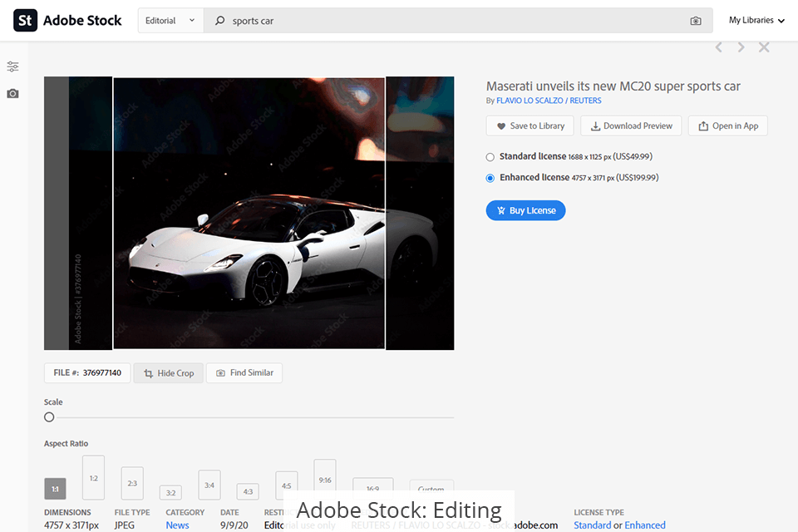Viewport: 798px width, 532px height.
Task: Select the 3:2 aspect ratio
Action: click(171, 492)
